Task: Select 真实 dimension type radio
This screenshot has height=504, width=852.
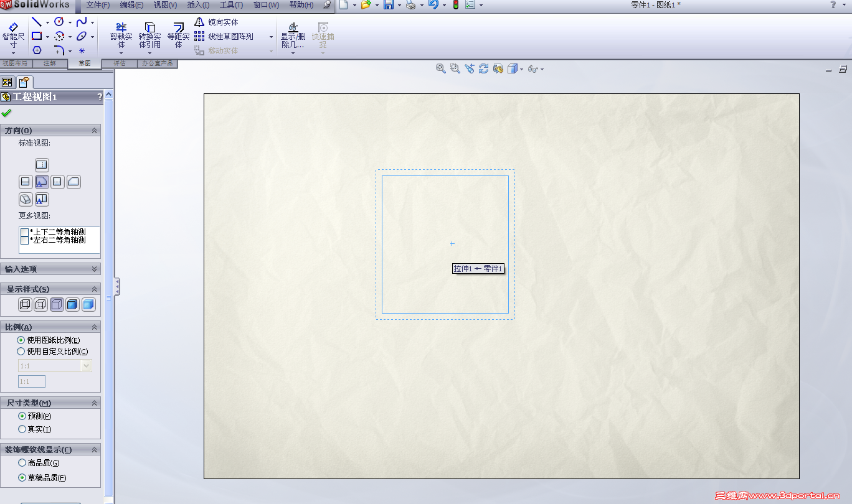Action: point(22,429)
